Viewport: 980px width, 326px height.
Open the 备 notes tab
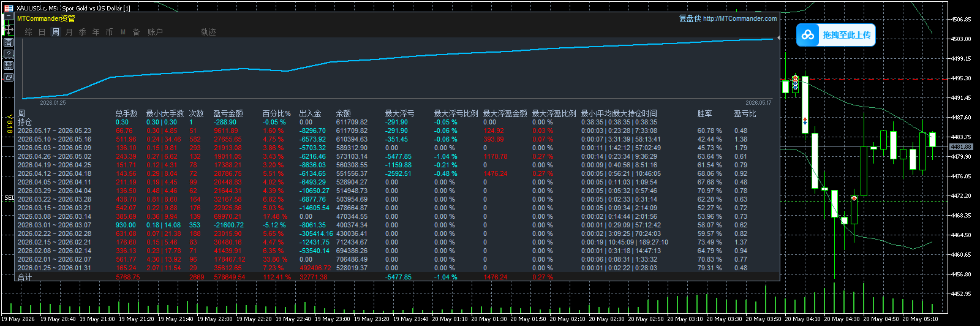pyautogui.click(x=137, y=32)
